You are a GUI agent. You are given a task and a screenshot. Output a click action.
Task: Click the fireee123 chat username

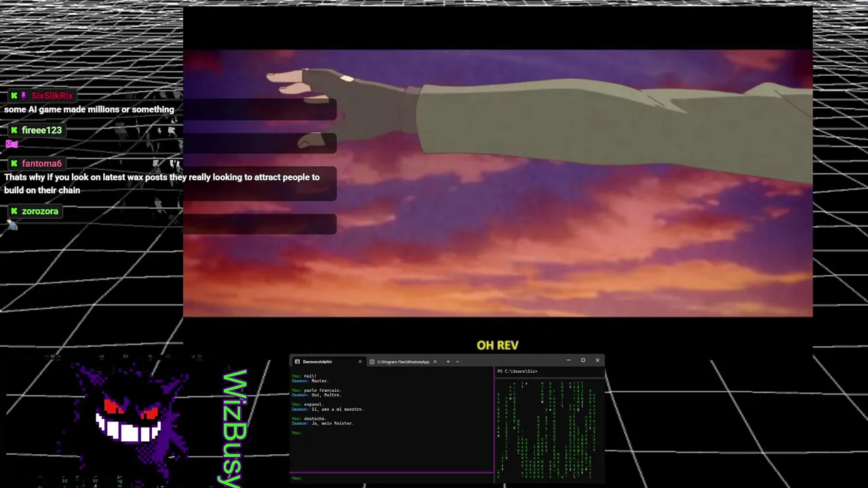pyautogui.click(x=41, y=130)
